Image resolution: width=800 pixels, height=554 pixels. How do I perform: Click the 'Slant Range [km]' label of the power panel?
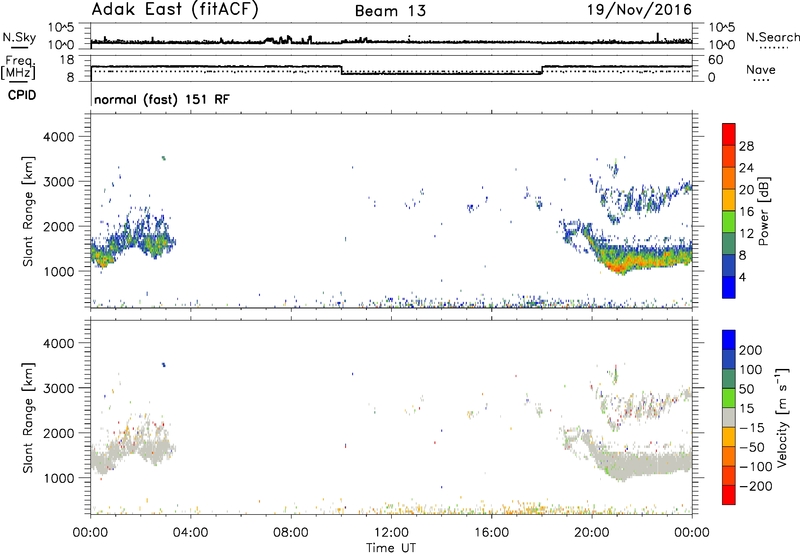(28, 211)
